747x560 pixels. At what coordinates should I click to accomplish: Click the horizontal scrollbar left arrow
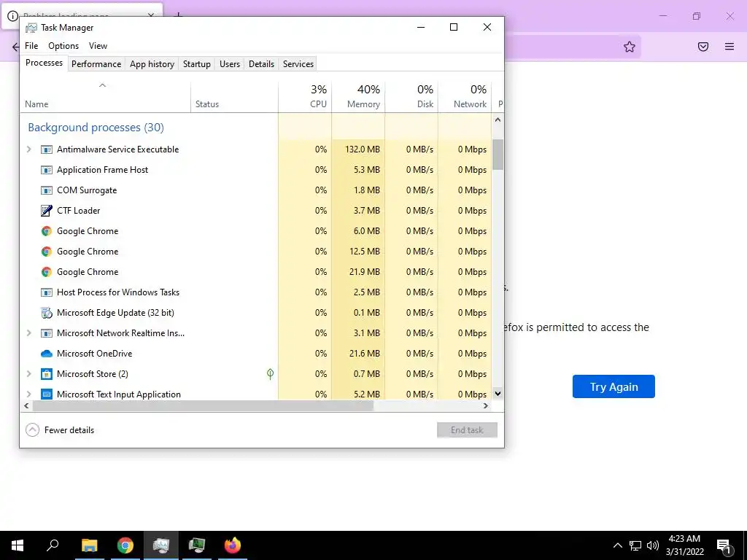[x=27, y=405]
